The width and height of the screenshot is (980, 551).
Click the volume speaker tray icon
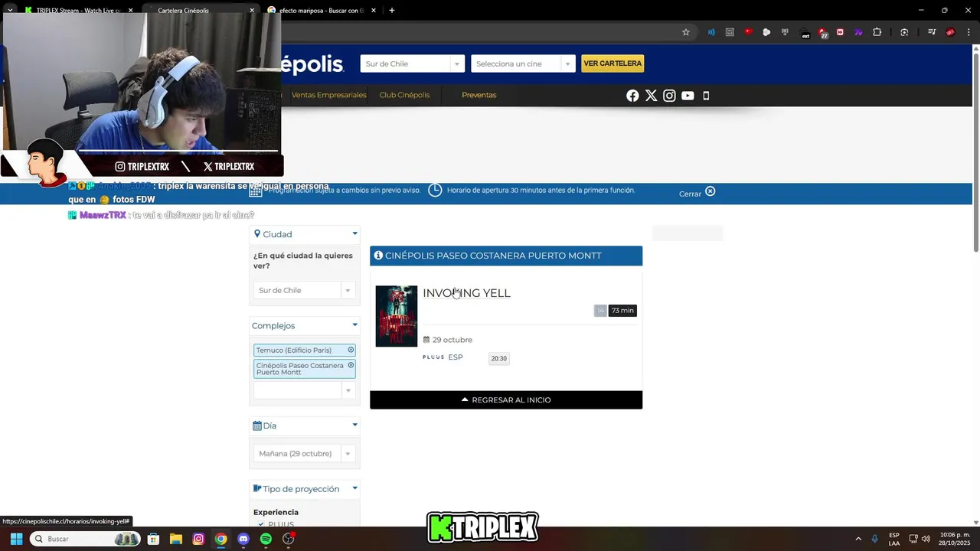[x=926, y=539]
